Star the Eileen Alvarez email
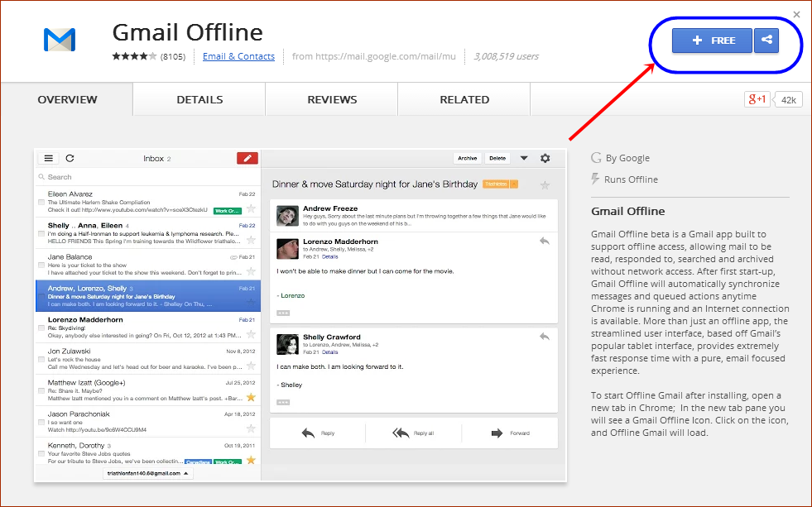Viewport: 812px width, 507px height. click(251, 208)
